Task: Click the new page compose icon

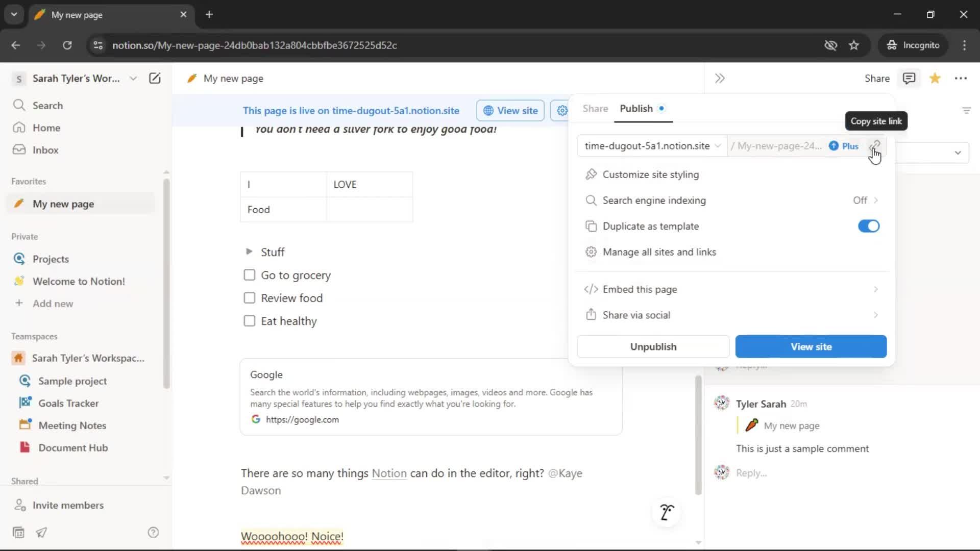Action: [155, 78]
